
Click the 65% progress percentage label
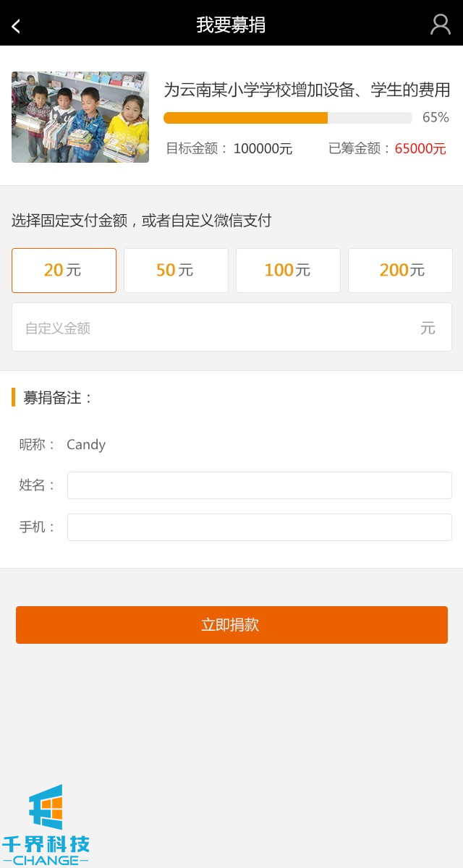pyautogui.click(x=436, y=117)
